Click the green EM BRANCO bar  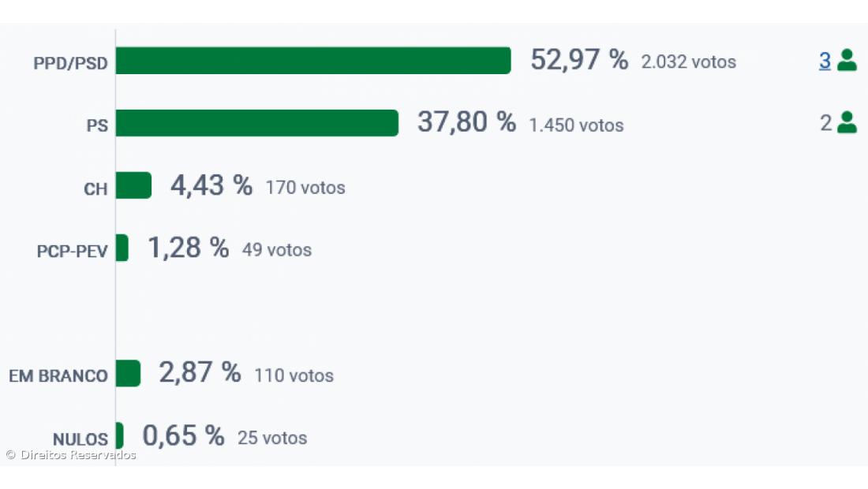(128, 373)
